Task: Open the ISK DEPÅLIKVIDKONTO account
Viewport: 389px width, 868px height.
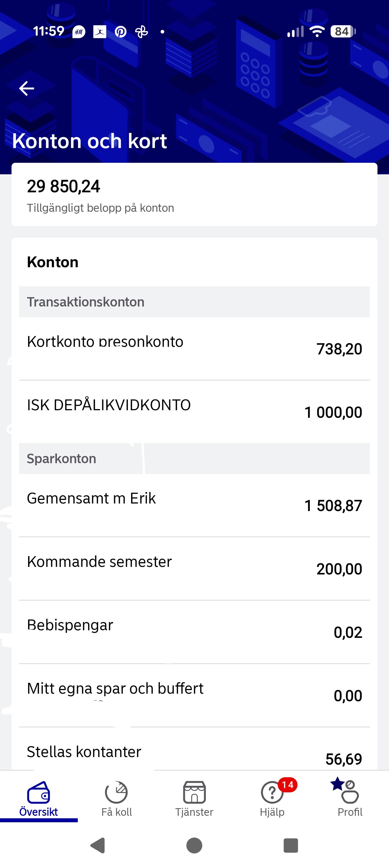Action: click(x=194, y=412)
